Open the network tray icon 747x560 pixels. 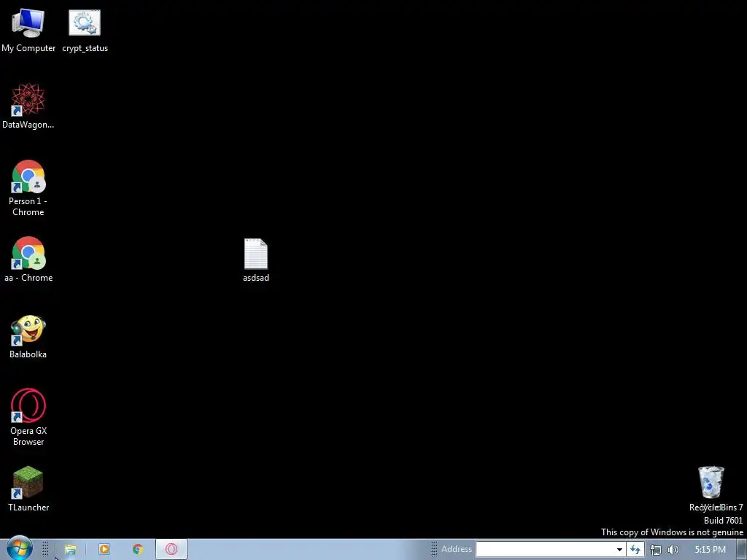pos(656,550)
